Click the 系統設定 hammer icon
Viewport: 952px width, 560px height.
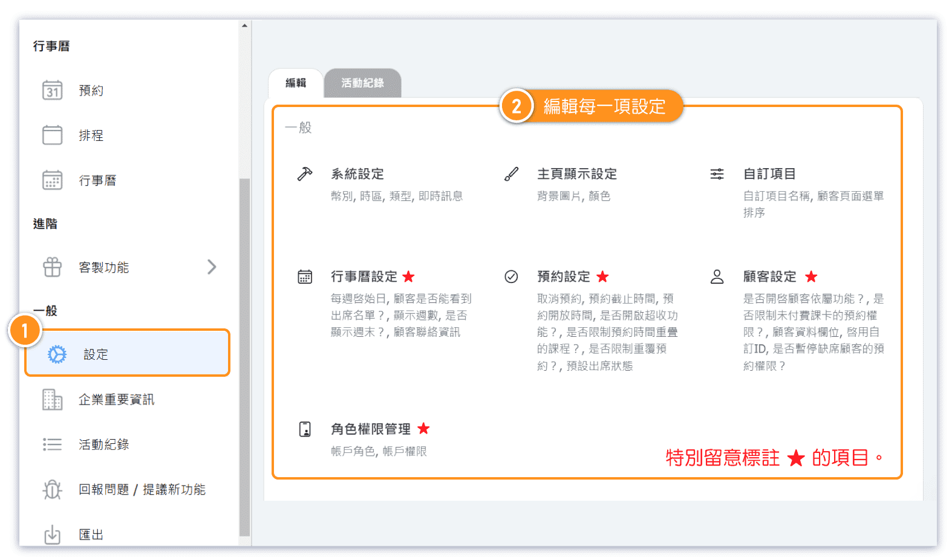(305, 174)
